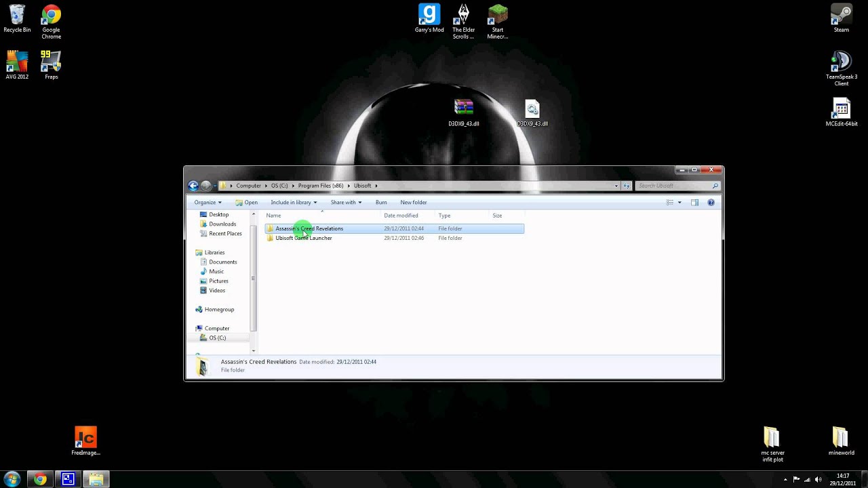Select Homegroup in navigation pane
Image resolution: width=868 pixels, height=488 pixels.
point(219,310)
